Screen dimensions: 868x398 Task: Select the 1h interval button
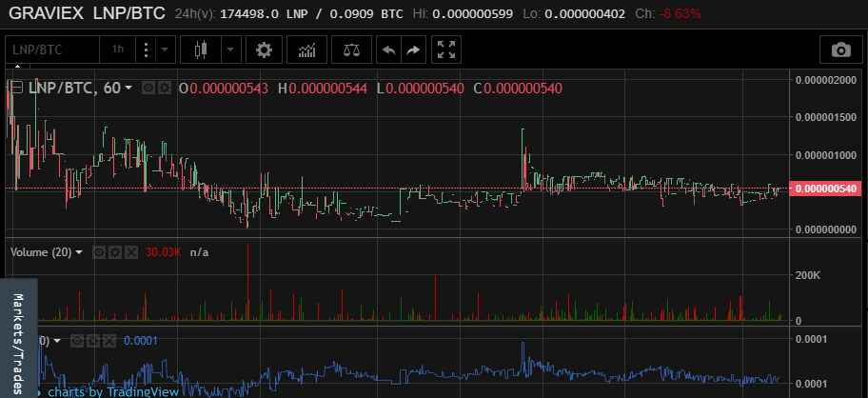coord(118,50)
